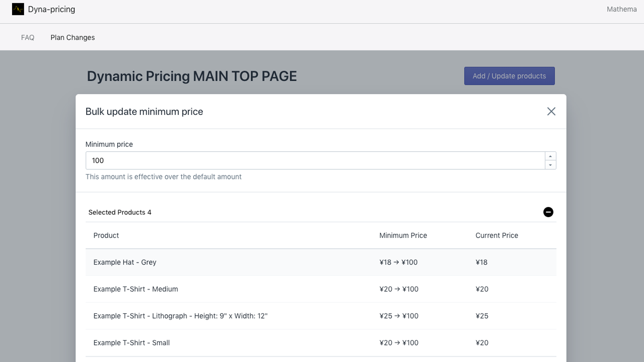Switch to Plan Changes tab

pos(72,37)
